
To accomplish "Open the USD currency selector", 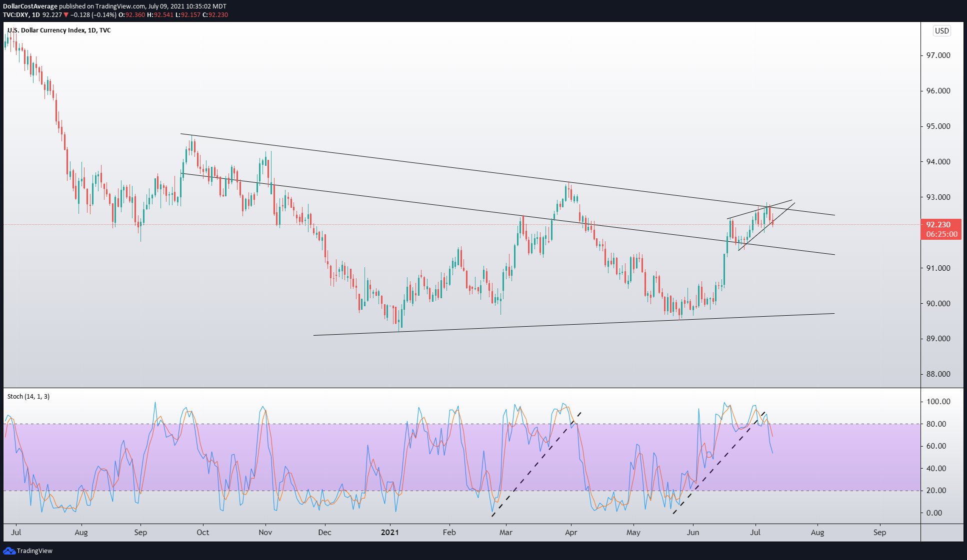I will pos(941,30).
